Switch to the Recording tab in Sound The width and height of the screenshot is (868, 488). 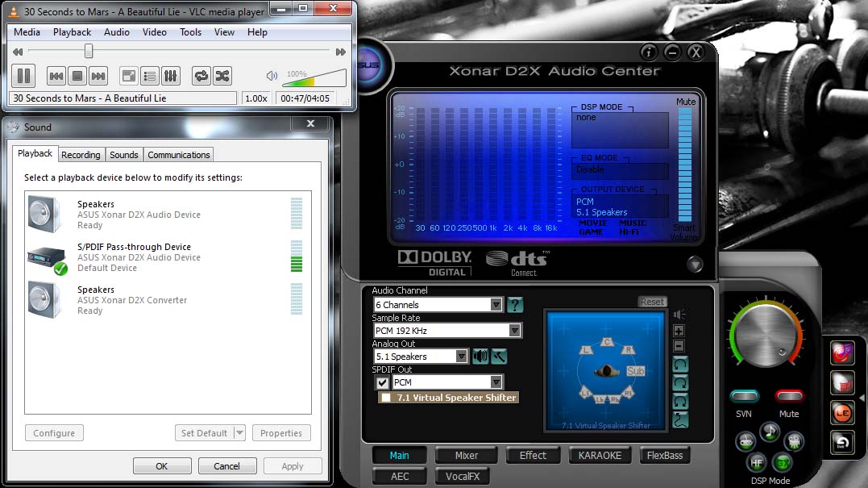[81, 155]
